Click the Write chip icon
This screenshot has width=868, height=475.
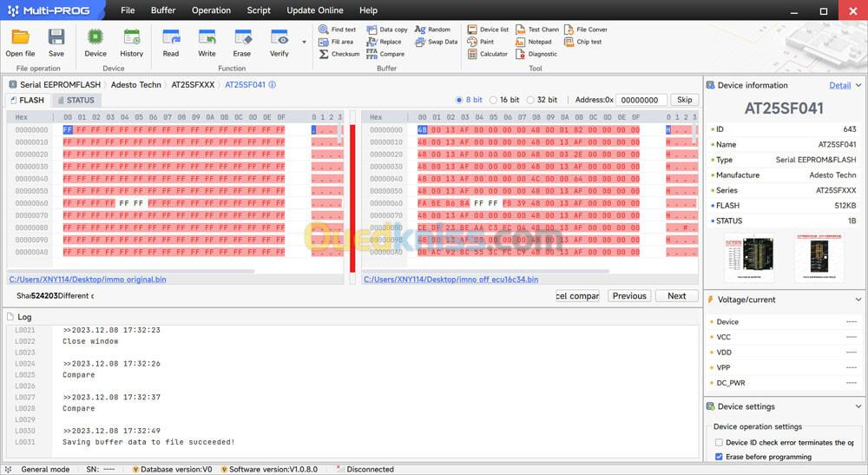point(207,37)
